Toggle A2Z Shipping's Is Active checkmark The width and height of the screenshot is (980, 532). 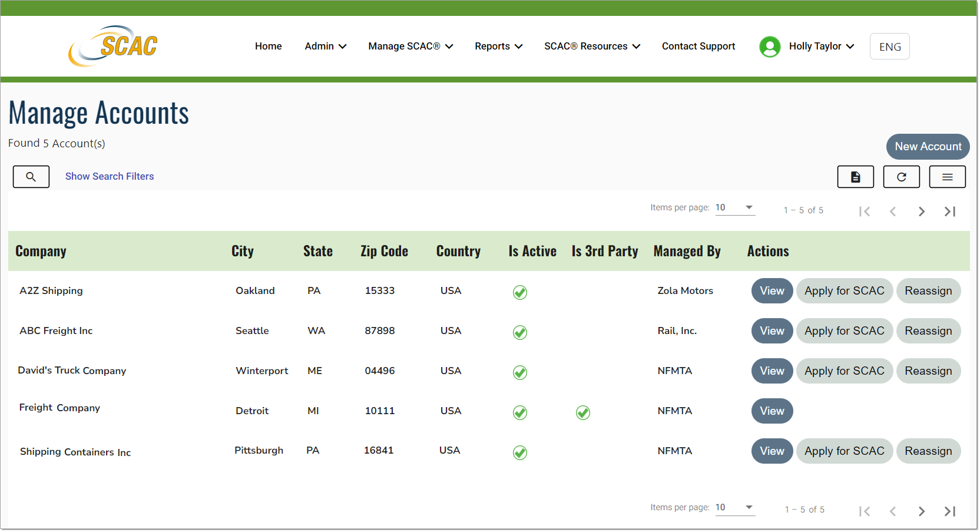click(x=519, y=292)
